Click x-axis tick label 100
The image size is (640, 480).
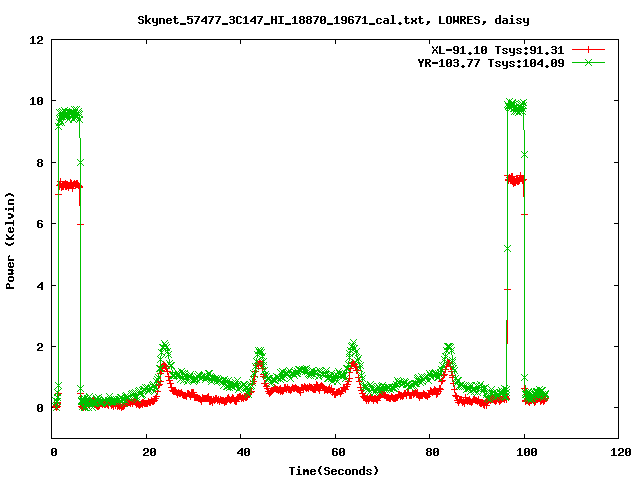click(527, 452)
